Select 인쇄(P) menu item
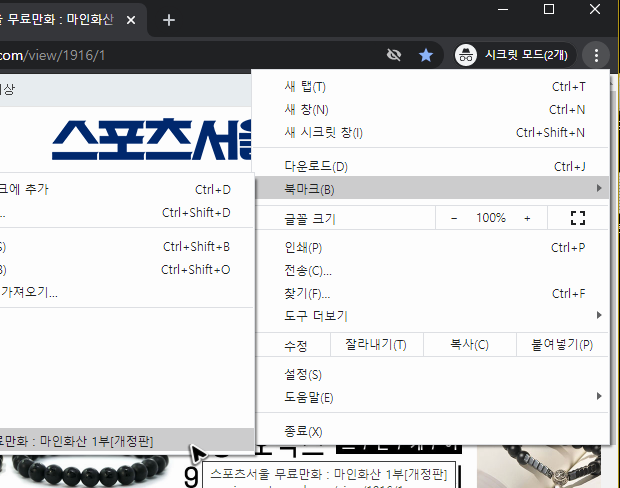Image resolution: width=620 pixels, height=488 pixels. point(432,248)
